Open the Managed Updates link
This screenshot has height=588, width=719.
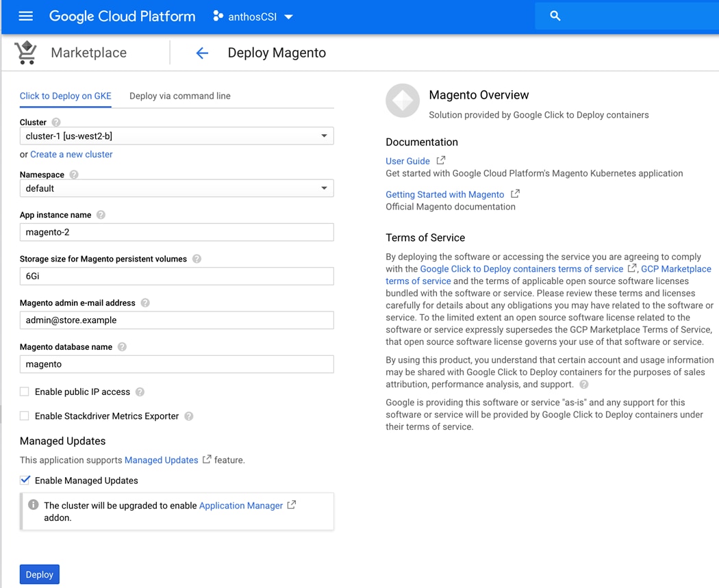(162, 460)
